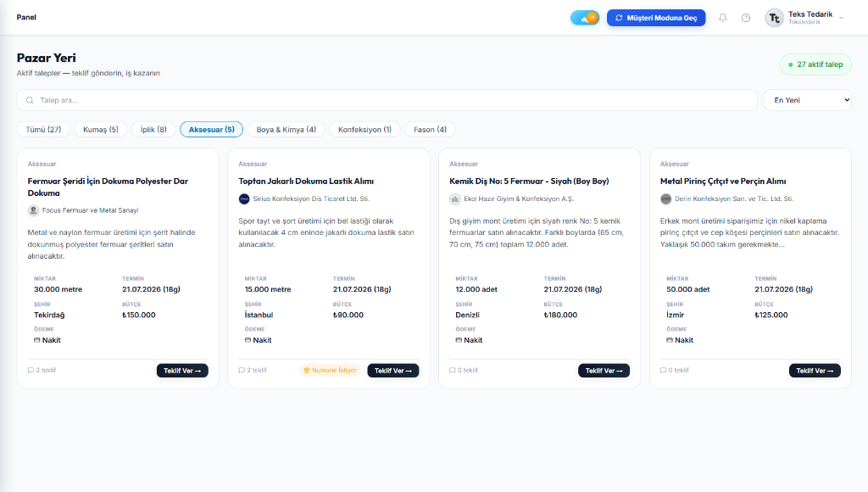Click the Sirius Konfeksiyon company logo

pyautogui.click(x=244, y=198)
